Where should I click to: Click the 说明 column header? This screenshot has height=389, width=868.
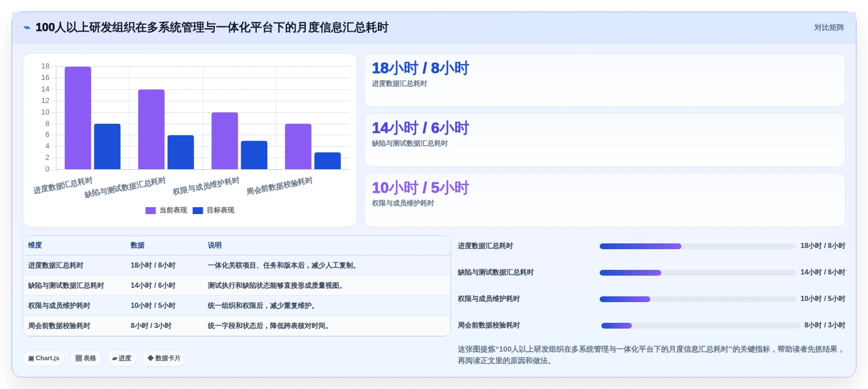(x=215, y=246)
